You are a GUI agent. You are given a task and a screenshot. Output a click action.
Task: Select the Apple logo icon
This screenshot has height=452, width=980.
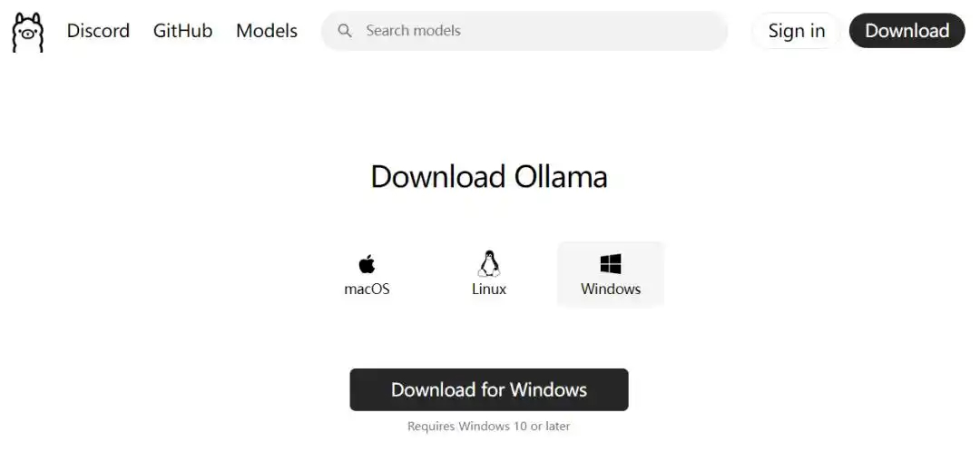pyautogui.click(x=367, y=264)
